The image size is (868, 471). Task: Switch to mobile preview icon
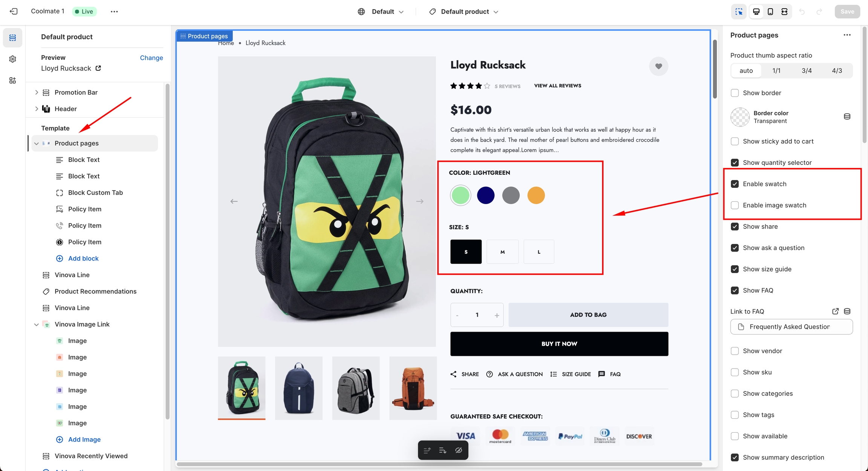(x=770, y=12)
